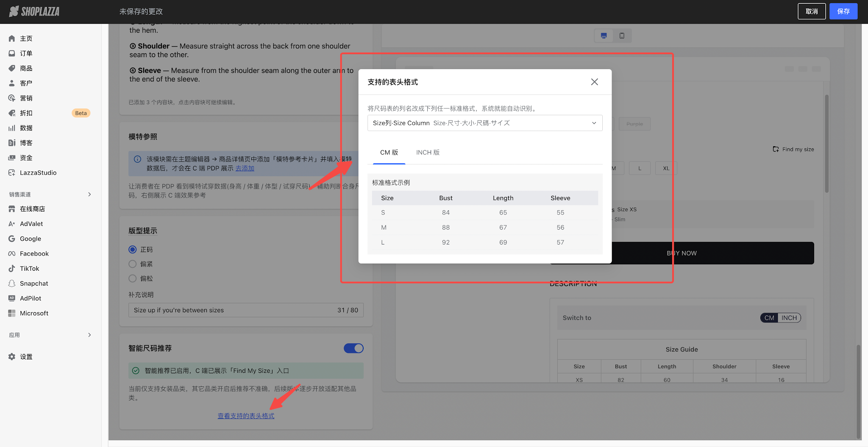Click the BUY NOW button in preview
This screenshot has width=868, height=447.
point(682,253)
